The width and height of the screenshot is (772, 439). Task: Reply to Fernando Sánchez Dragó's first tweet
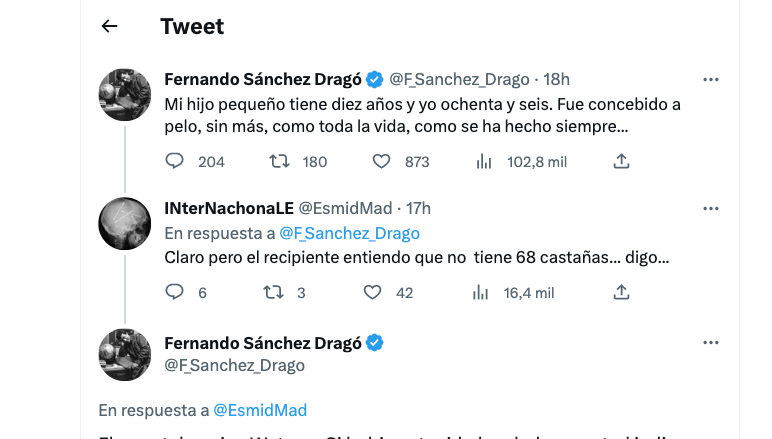[x=175, y=161]
